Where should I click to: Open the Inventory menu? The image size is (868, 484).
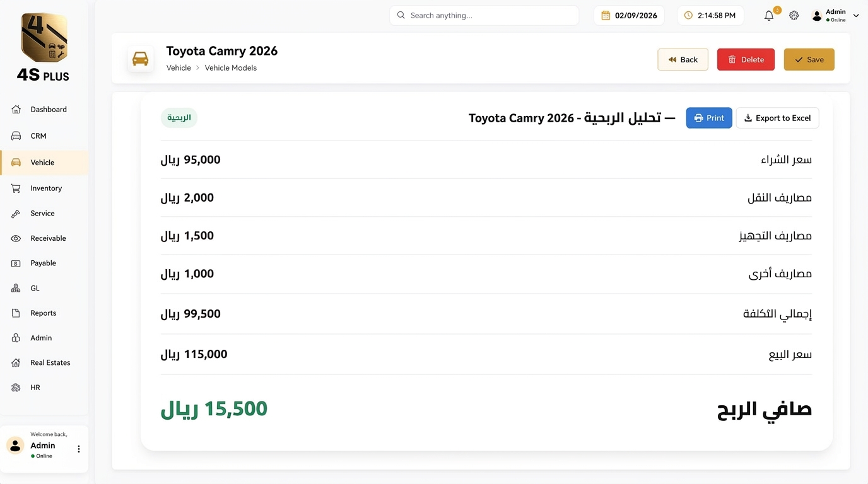coord(44,188)
